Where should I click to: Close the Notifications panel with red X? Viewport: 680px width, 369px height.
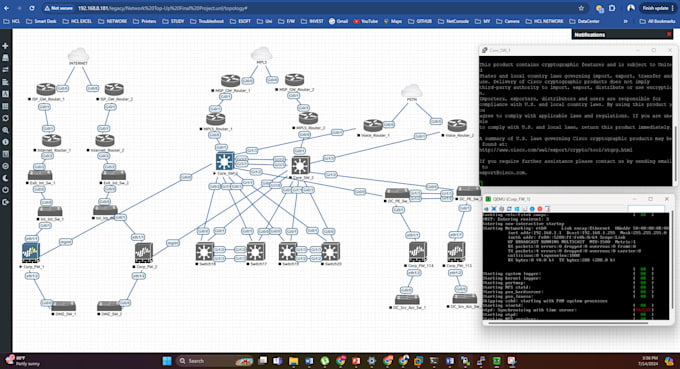[x=669, y=34]
